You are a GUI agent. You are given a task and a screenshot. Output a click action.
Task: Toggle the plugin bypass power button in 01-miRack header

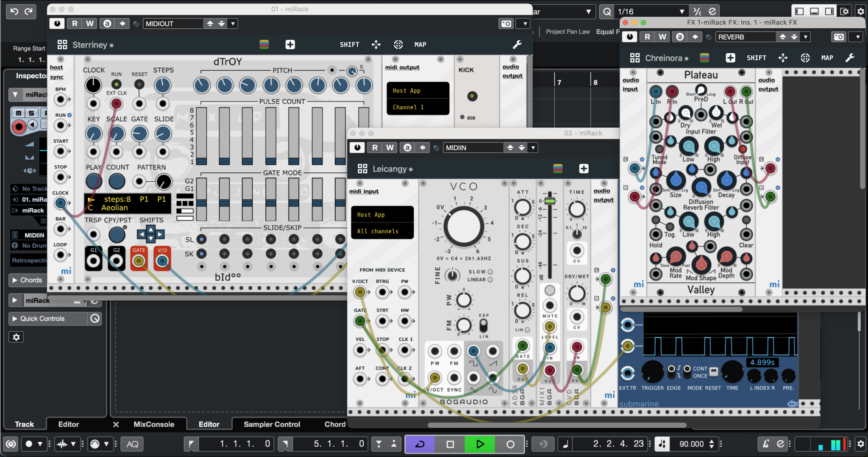(57, 23)
